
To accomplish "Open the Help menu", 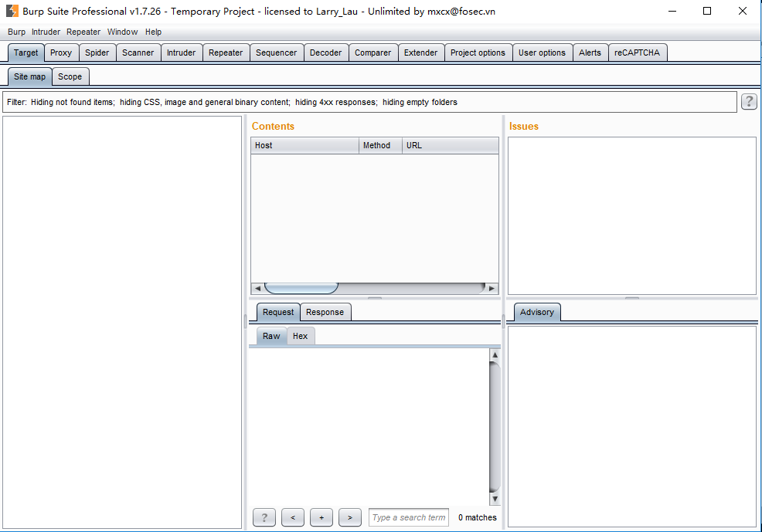I will [x=153, y=32].
